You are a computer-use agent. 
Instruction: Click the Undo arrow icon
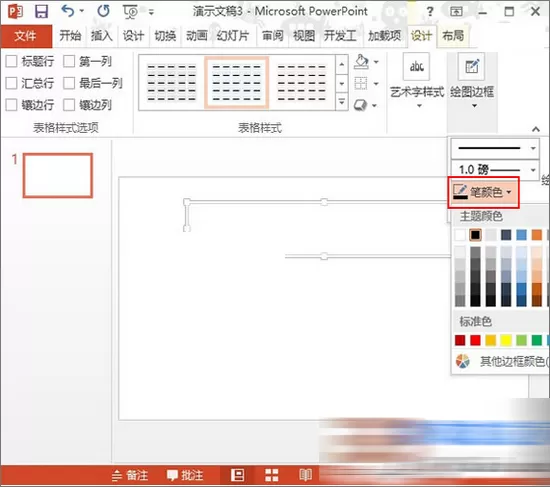68,11
